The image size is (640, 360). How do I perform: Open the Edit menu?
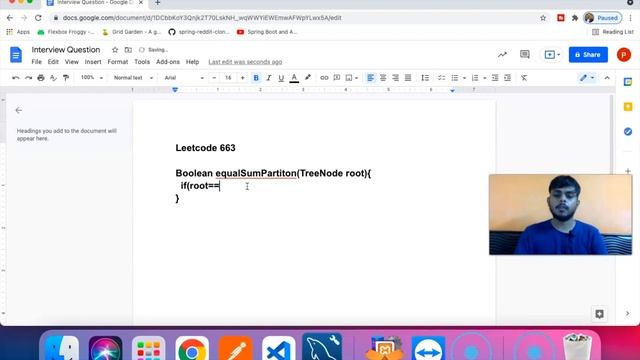click(x=53, y=62)
